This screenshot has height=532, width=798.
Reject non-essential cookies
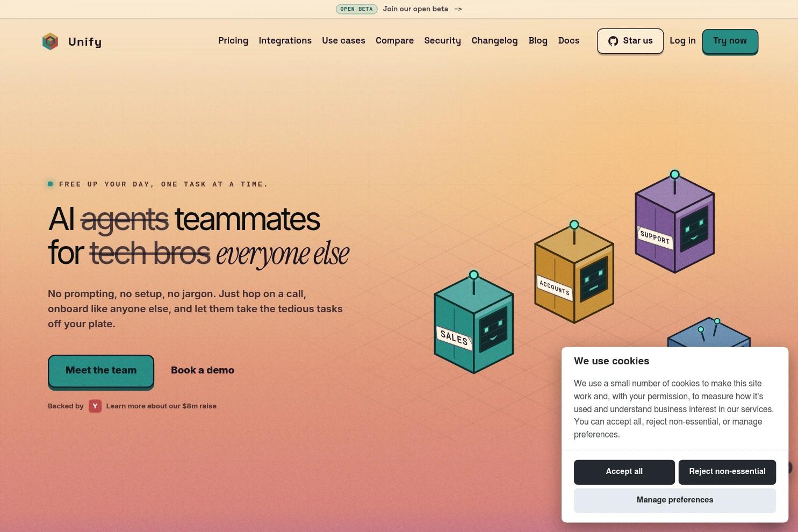(727, 472)
